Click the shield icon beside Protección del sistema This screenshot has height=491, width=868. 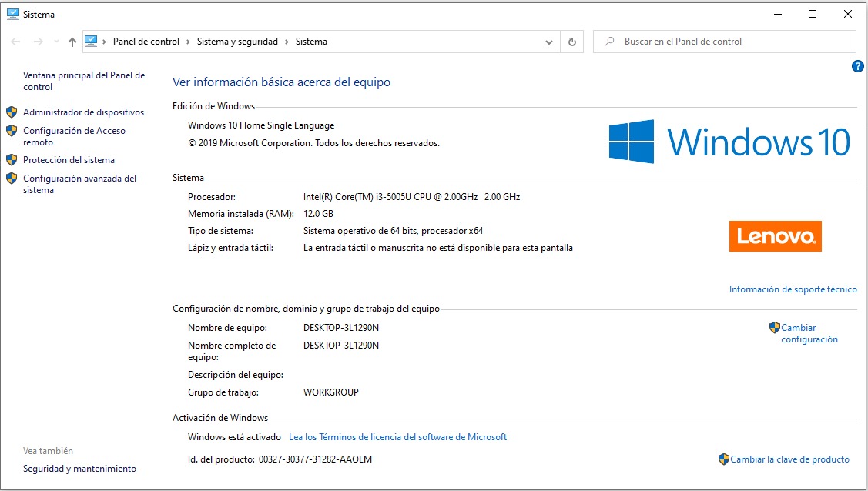pos(12,160)
